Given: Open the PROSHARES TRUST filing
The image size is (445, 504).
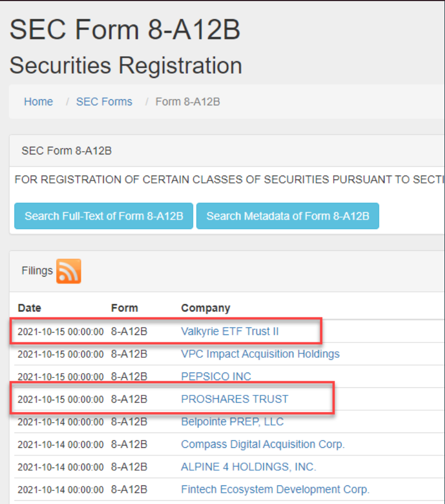Looking at the screenshot, I should pyautogui.click(x=234, y=399).
